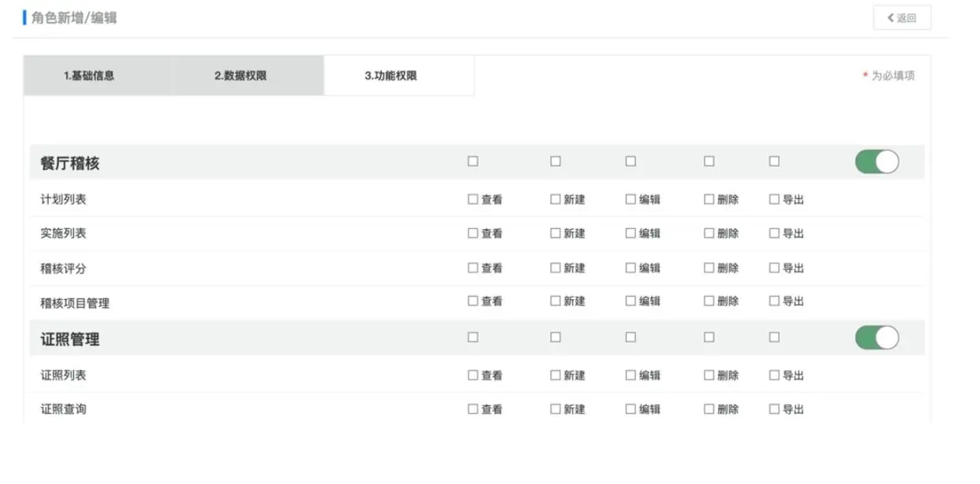980x484 pixels.
Task: Tick 编辑 checkbox in 实施列表 row
Action: 630,234
